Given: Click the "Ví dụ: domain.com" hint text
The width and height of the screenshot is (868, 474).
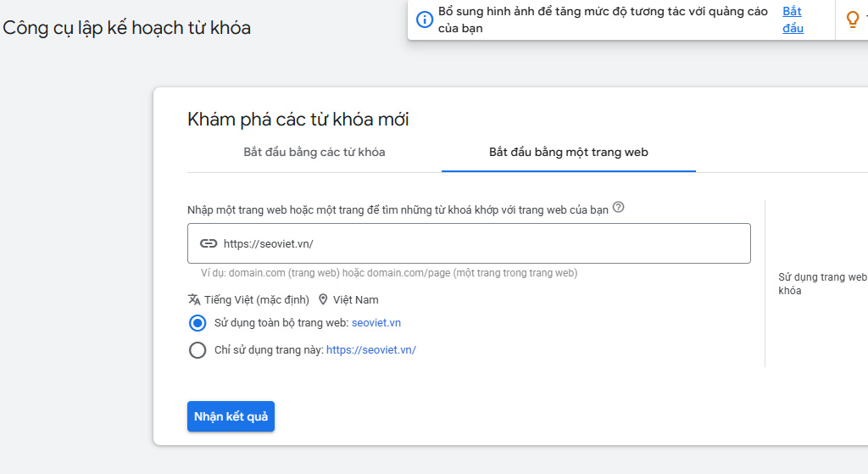Looking at the screenshot, I should (388, 273).
